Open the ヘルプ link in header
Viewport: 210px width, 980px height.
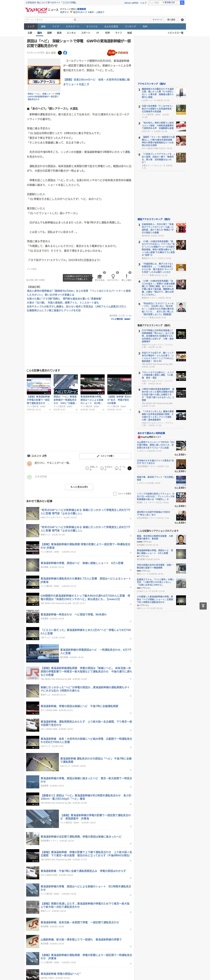143,3
